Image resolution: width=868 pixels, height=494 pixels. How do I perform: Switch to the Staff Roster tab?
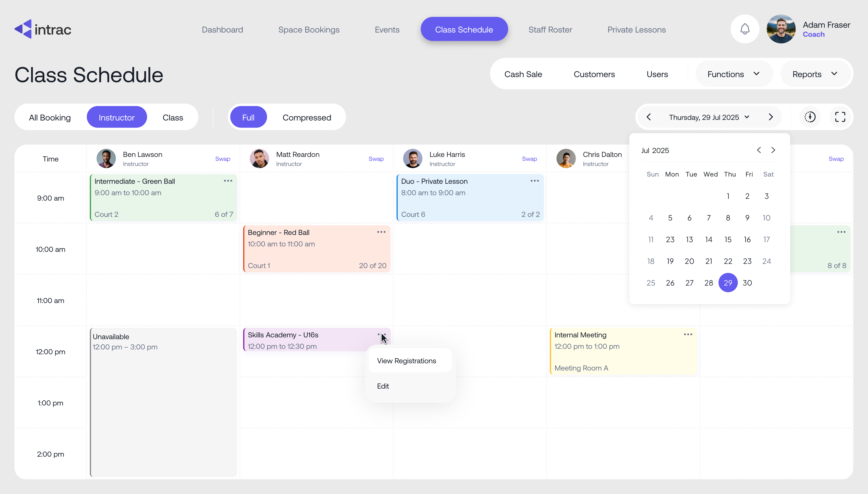click(x=550, y=30)
